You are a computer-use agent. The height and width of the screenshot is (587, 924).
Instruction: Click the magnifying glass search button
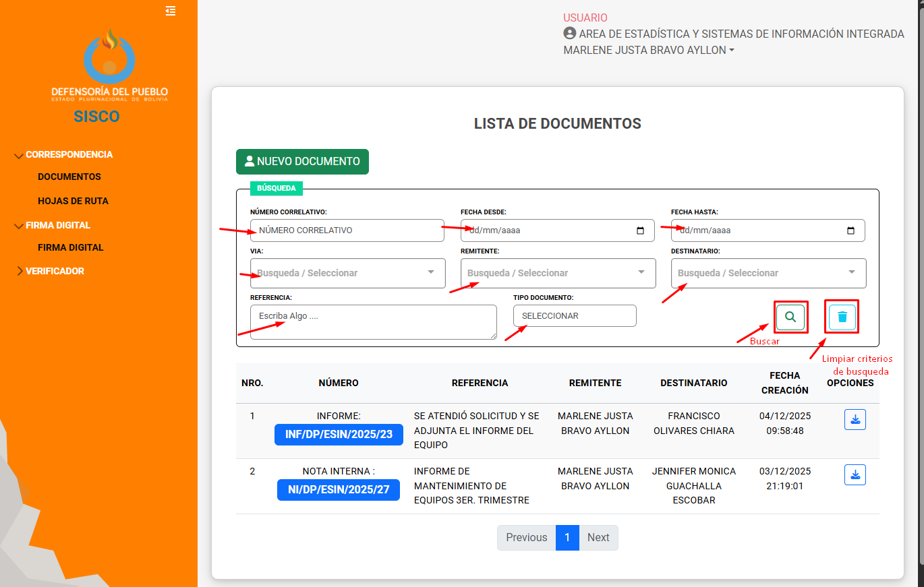[x=790, y=317]
